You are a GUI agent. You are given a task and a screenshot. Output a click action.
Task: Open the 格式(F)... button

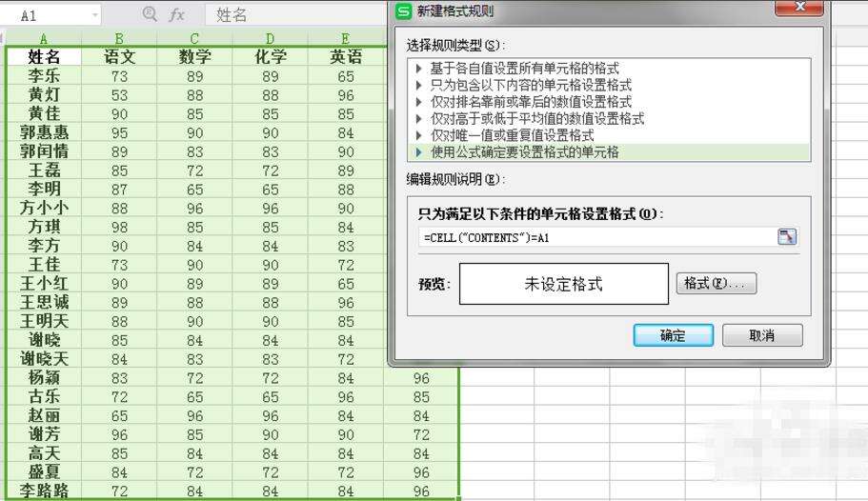[717, 284]
